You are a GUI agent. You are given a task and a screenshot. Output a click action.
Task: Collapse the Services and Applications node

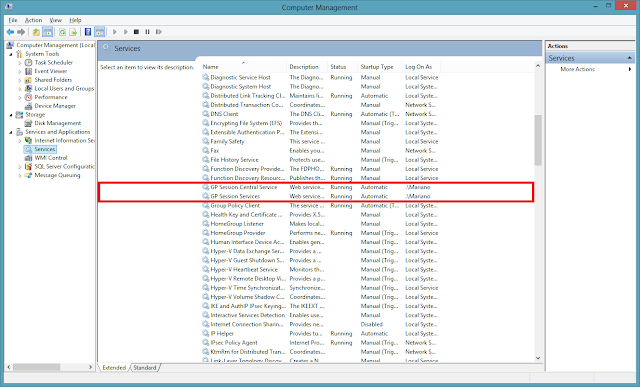click(11, 132)
